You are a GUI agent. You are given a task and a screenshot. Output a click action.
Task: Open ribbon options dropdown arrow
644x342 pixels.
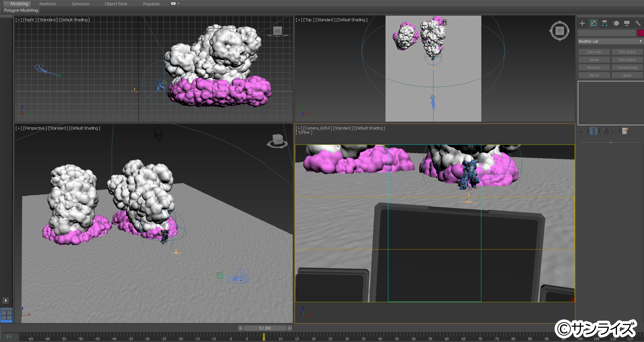point(179,4)
